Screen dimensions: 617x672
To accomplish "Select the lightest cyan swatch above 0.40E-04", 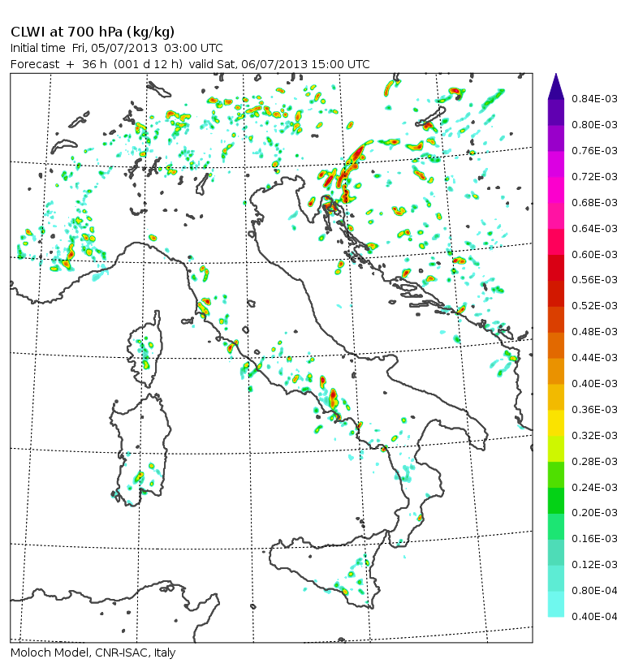I will pyautogui.click(x=556, y=604).
